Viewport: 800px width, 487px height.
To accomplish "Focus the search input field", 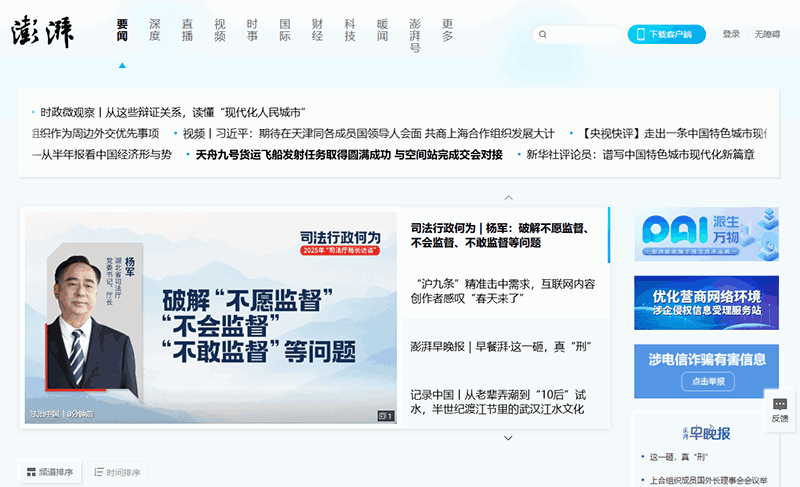I will pyautogui.click(x=577, y=34).
